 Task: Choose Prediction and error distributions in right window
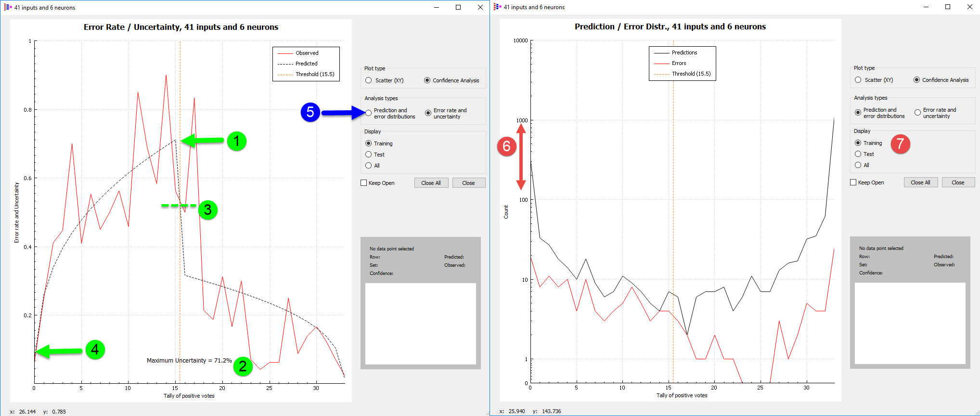coord(858,113)
